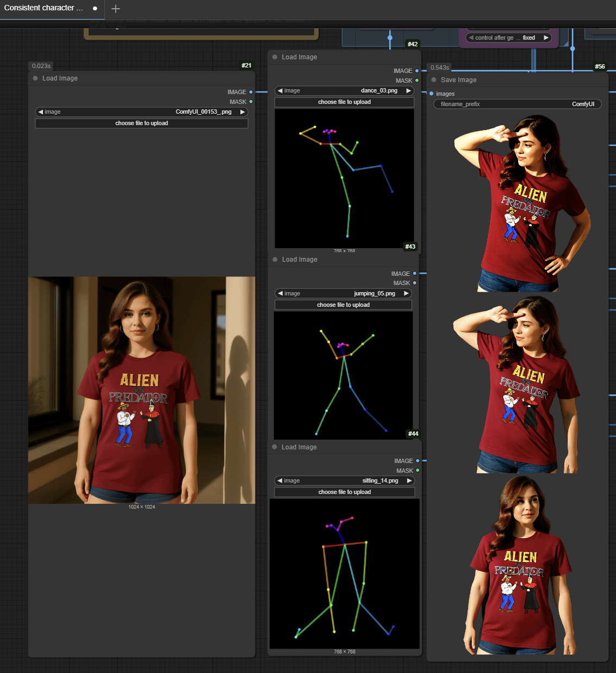
Task: Click previous image arrow beside sitting_14.png
Action: [x=279, y=481]
